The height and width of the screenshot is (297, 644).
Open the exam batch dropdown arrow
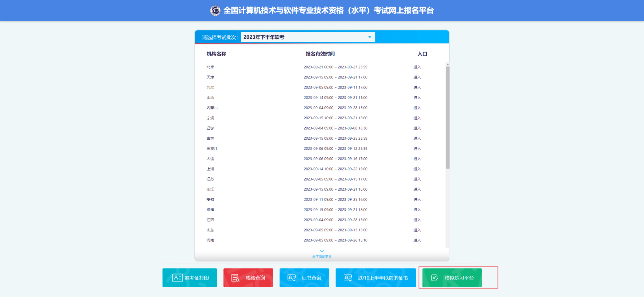click(370, 37)
